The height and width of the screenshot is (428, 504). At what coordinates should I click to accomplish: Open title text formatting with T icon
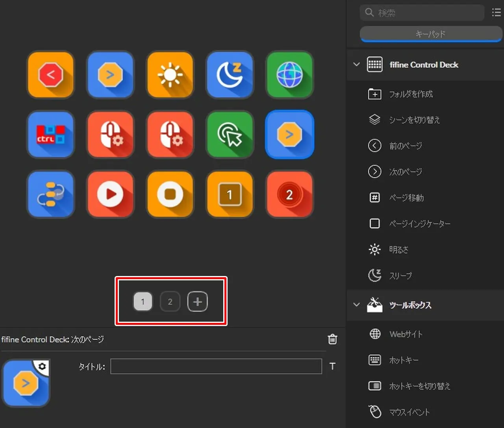click(x=332, y=366)
